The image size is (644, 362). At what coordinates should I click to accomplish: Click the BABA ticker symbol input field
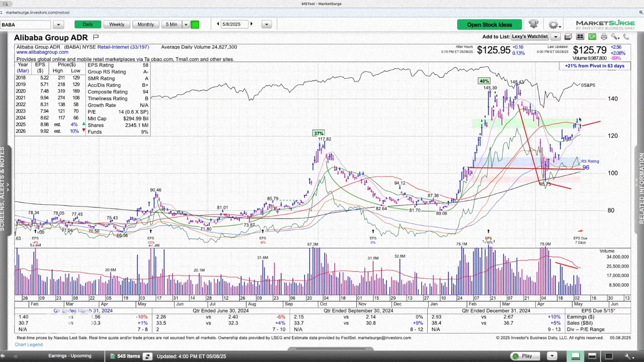coord(26,25)
